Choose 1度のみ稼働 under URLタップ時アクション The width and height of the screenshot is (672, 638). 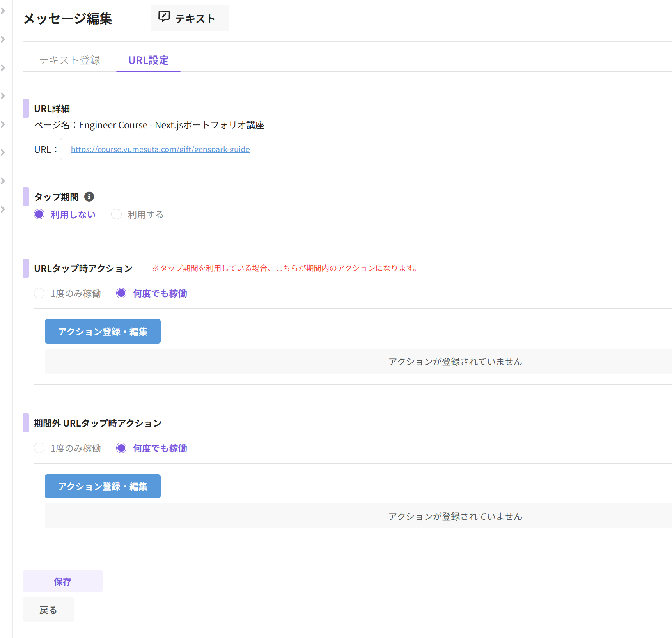(39, 293)
